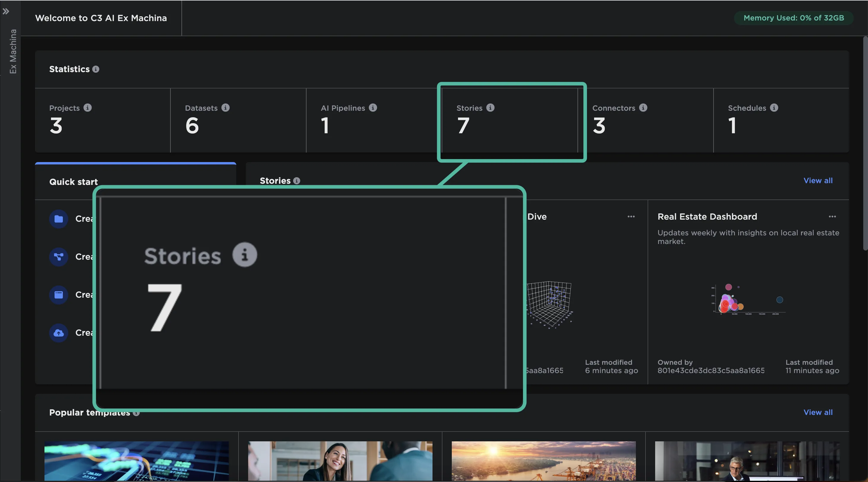868x482 pixels.
Task: Click the Projects info icon
Action: click(x=88, y=108)
